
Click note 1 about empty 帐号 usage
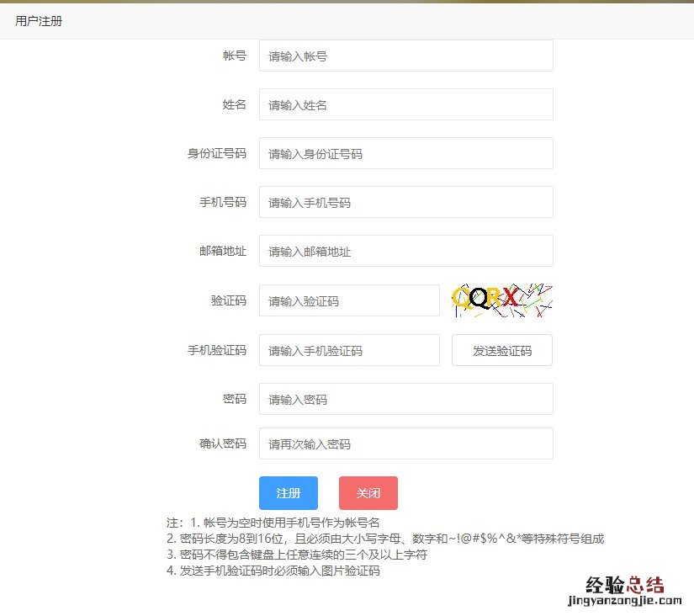tap(273, 523)
